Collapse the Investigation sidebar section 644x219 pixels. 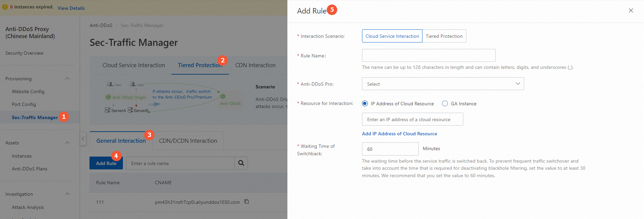(67, 194)
